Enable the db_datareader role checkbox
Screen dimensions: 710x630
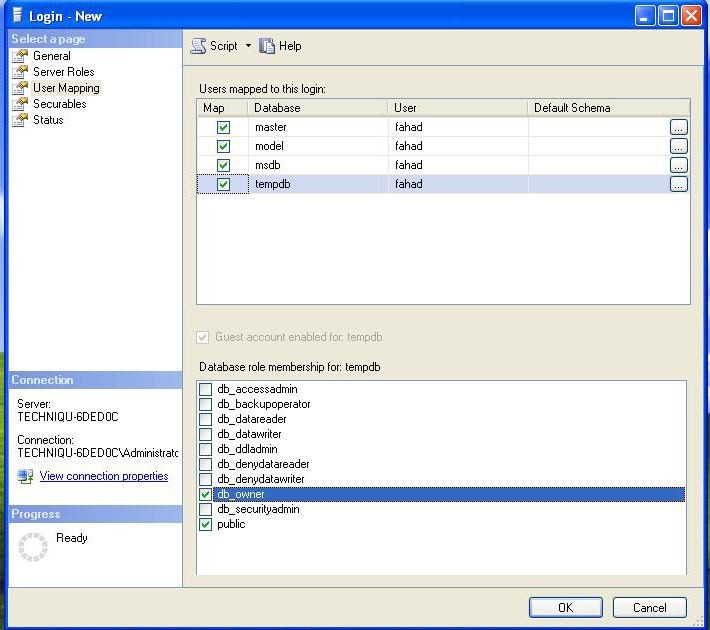[x=206, y=419]
